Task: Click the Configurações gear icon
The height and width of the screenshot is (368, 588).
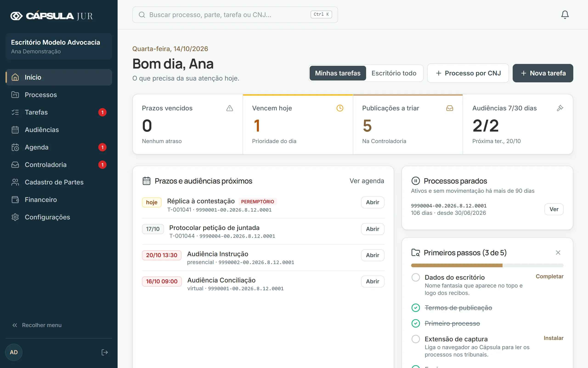Action: [15, 217]
